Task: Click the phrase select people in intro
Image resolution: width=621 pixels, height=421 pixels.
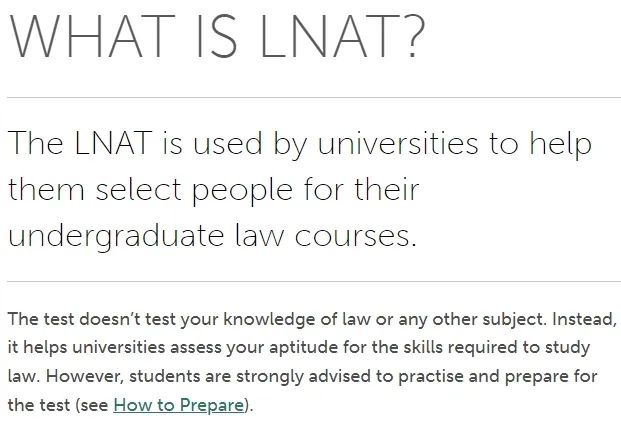Action: (x=194, y=190)
